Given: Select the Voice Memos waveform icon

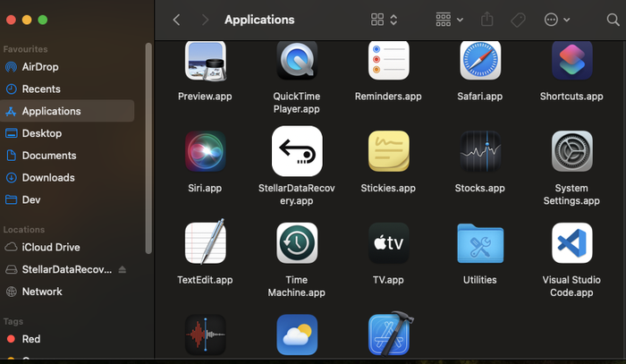Looking at the screenshot, I should (x=205, y=334).
